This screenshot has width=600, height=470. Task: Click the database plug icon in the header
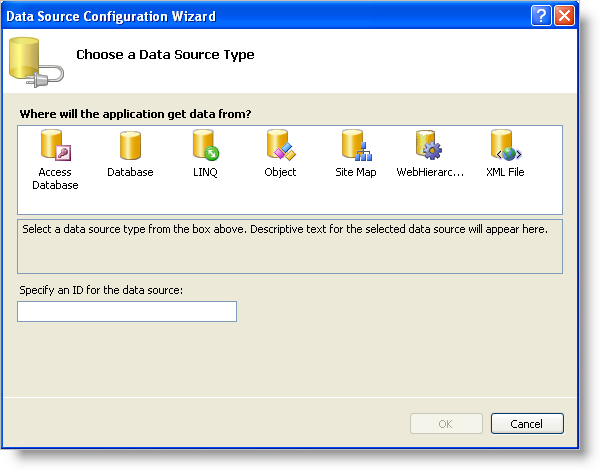(x=34, y=61)
